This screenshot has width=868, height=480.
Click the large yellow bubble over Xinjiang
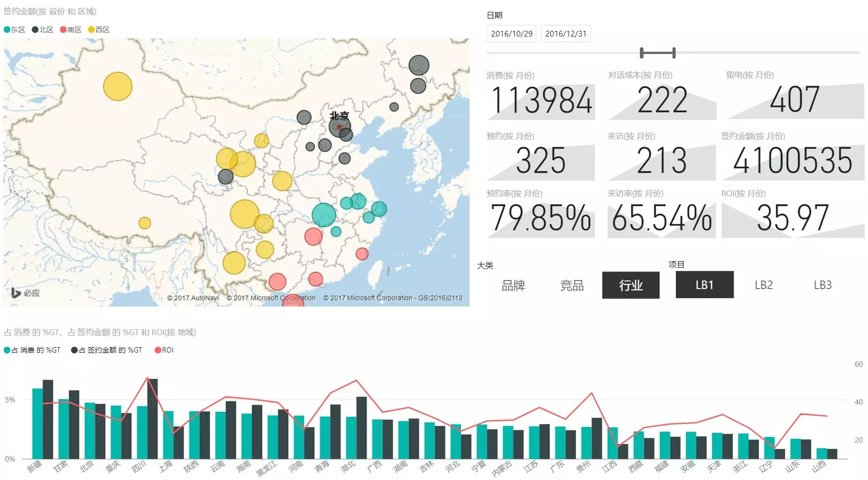pyautogui.click(x=118, y=86)
